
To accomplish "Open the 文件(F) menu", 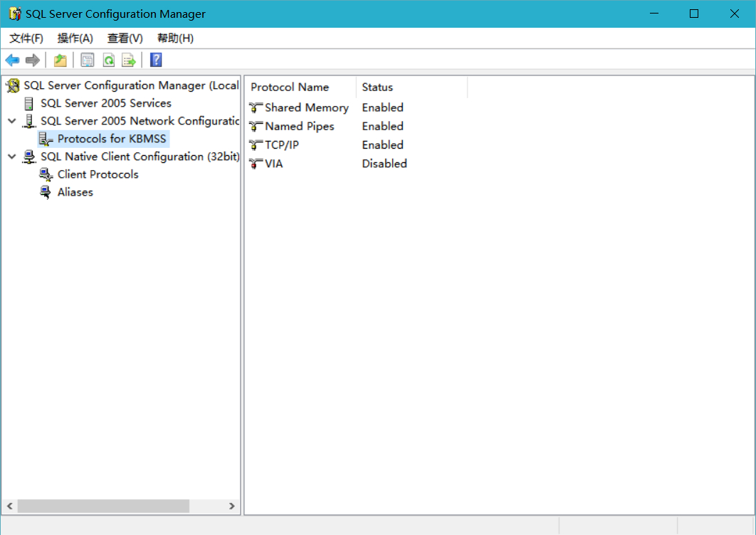I will pos(26,38).
